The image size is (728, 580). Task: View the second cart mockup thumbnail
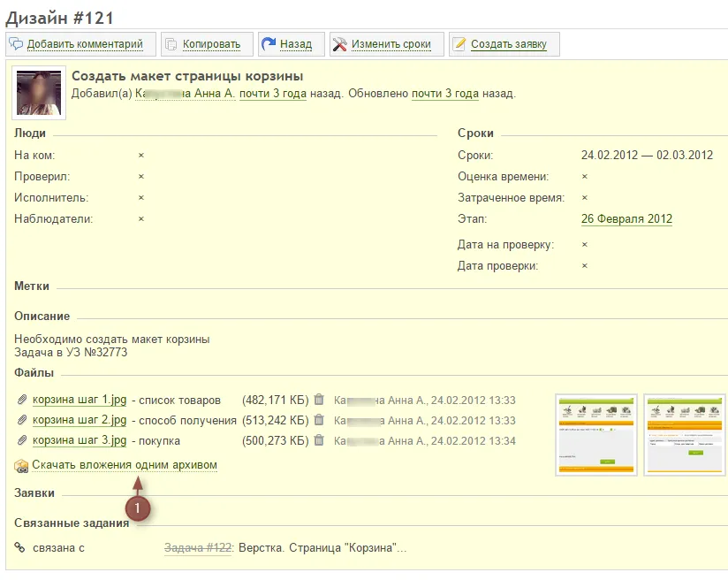click(686, 435)
